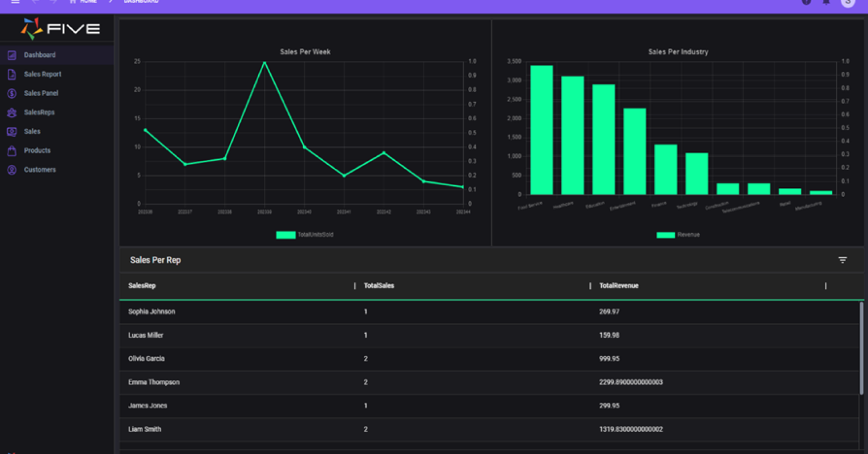Open the Dashboard sidebar icon
Screen dimensions: 868x454
pyautogui.click(x=11, y=55)
